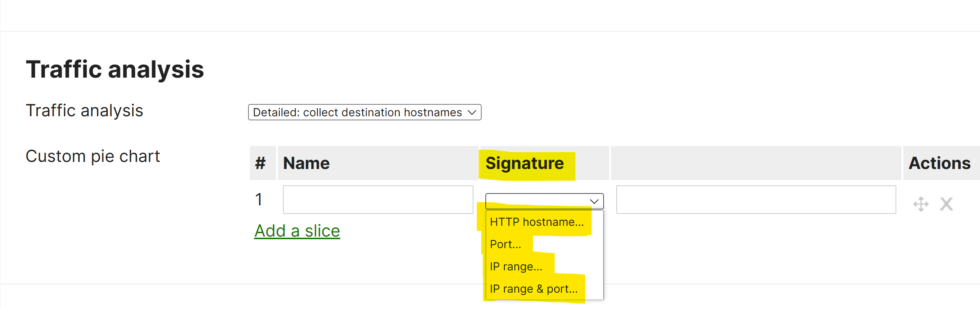Open the Traffic analysis mode dropdown
Screen dimensions: 980x309
(x=364, y=112)
